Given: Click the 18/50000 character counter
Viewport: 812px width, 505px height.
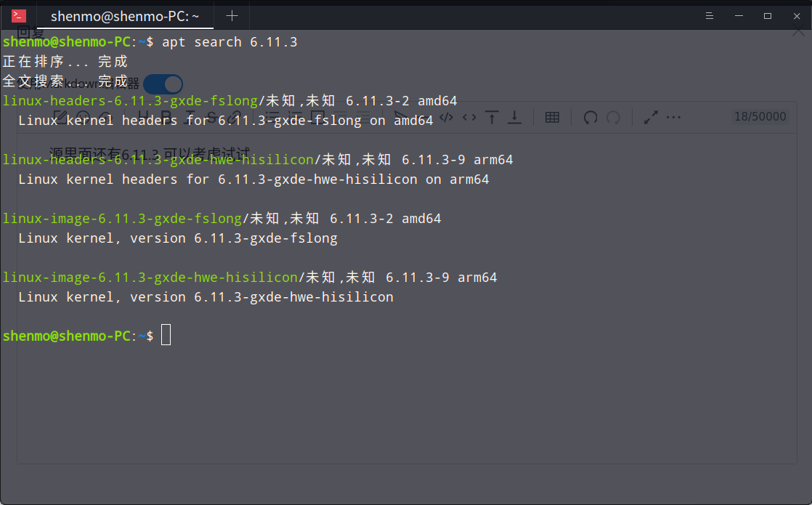Looking at the screenshot, I should coord(760,116).
